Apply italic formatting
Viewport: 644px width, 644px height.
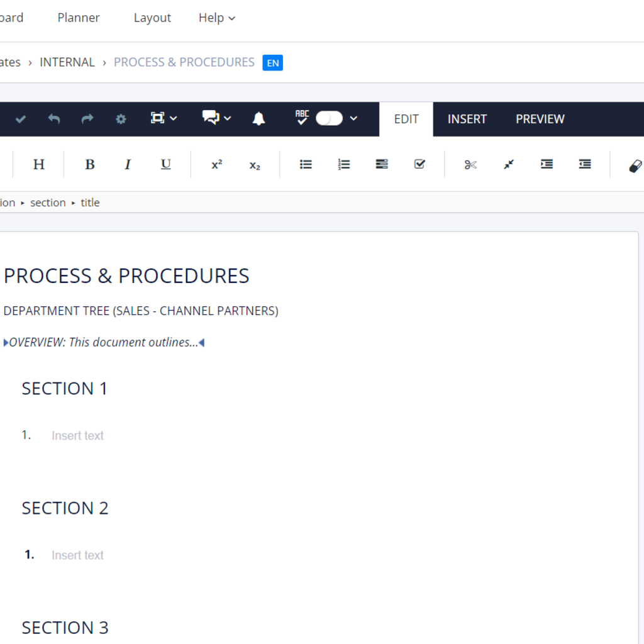click(128, 165)
